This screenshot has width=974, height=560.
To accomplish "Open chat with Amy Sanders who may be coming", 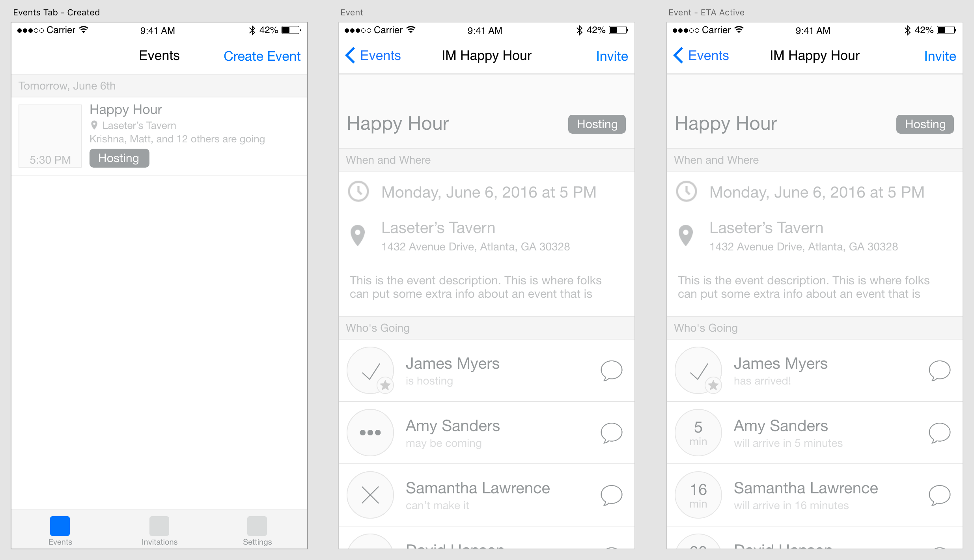I will point(611,433).
